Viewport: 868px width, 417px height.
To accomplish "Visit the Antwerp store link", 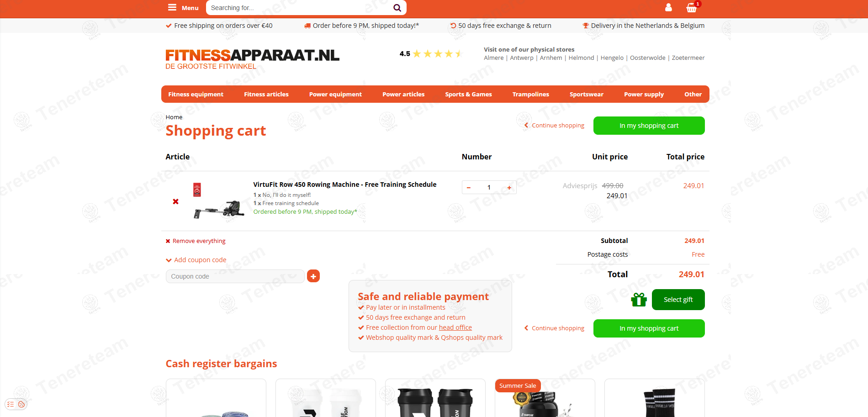I will 522,58.
